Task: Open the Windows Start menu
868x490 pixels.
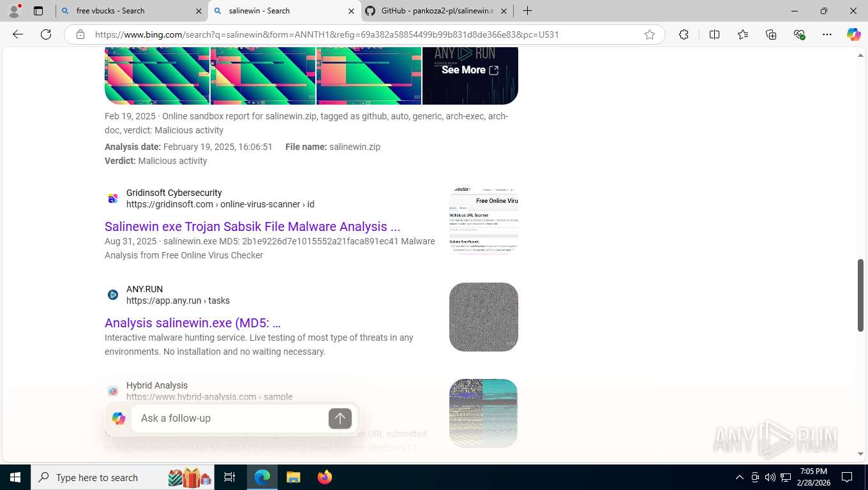Action: [15, 477]
